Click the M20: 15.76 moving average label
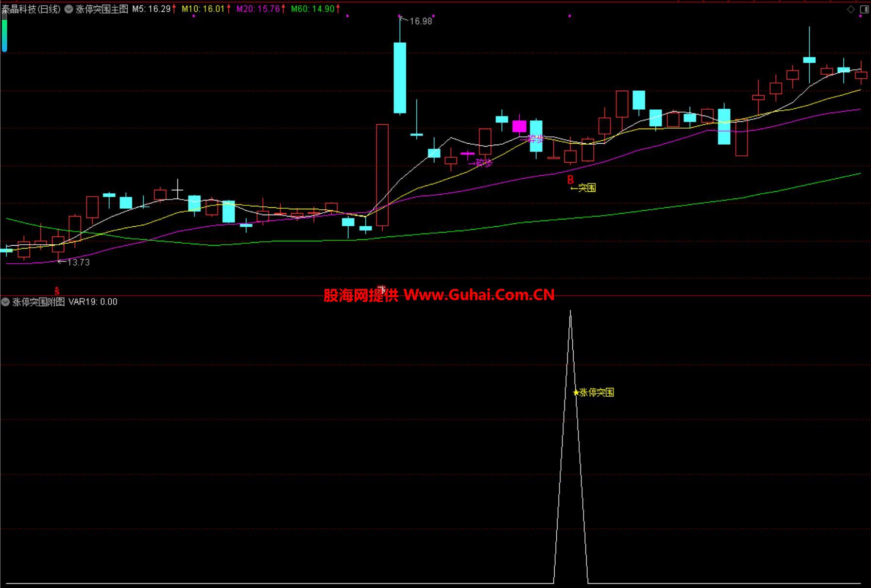The width and height of the screenshot is (871, 588). [258, 9]
